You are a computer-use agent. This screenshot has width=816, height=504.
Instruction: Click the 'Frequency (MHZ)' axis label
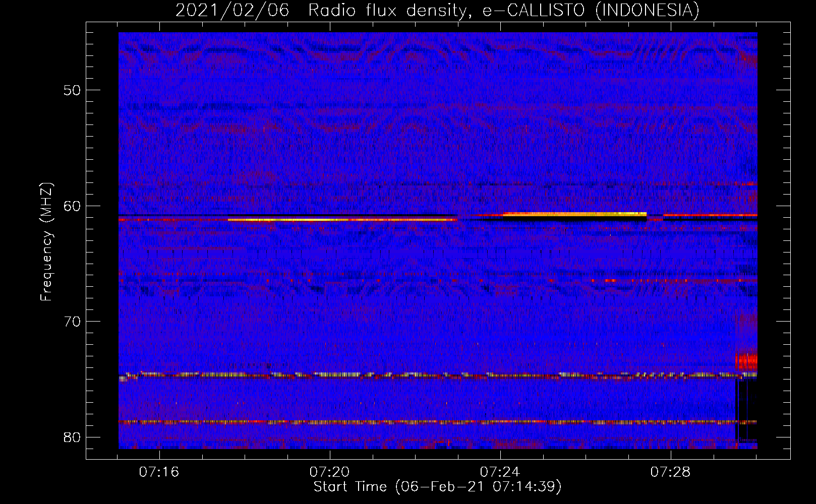pyautogui.click(x=46, y=241)
